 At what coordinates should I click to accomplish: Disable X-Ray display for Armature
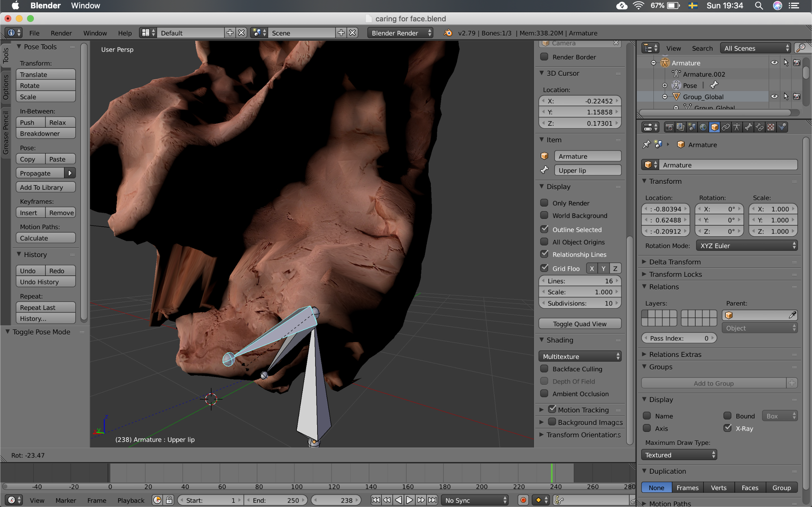(x=727, y=428)
